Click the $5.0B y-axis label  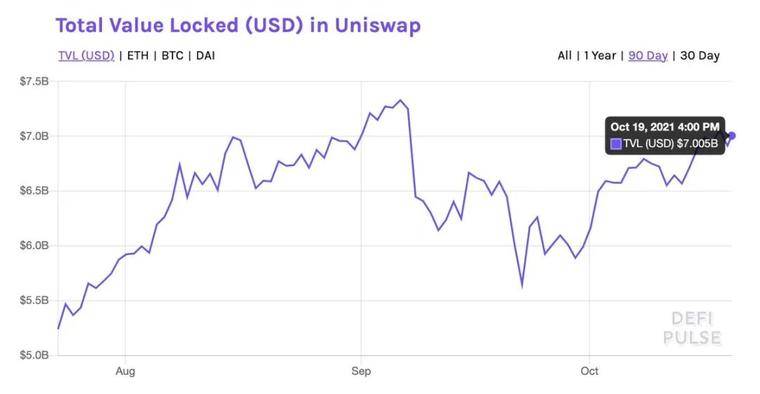[34, 355]
